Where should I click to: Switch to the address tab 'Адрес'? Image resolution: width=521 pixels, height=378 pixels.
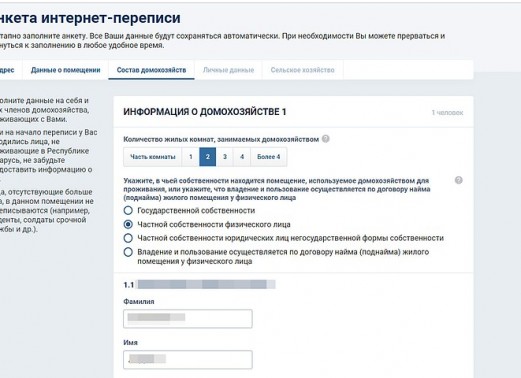coord(7,70)
